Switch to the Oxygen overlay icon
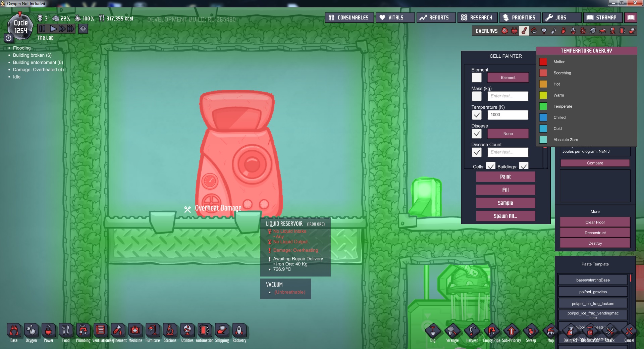 click(x=504, y=31)
